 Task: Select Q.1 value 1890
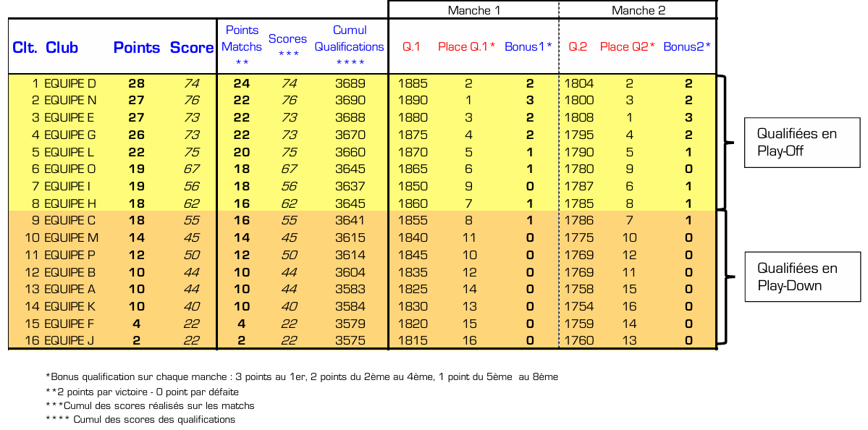(x=413, y=101)
